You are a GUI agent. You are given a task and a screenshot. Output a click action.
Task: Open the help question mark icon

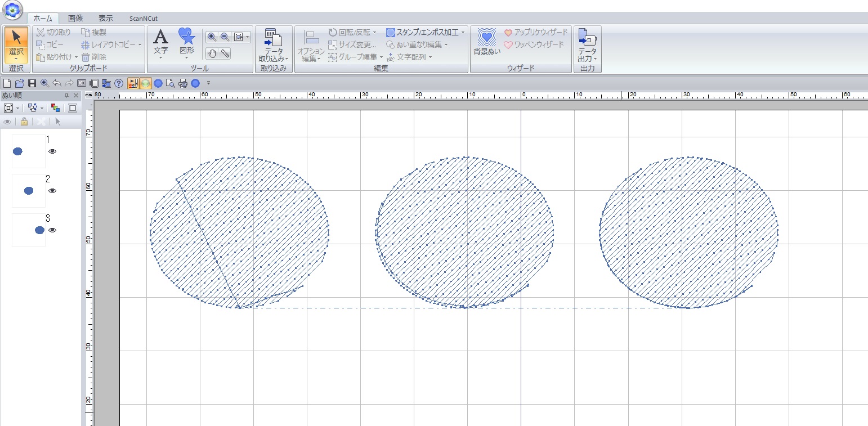pos(119,83)
